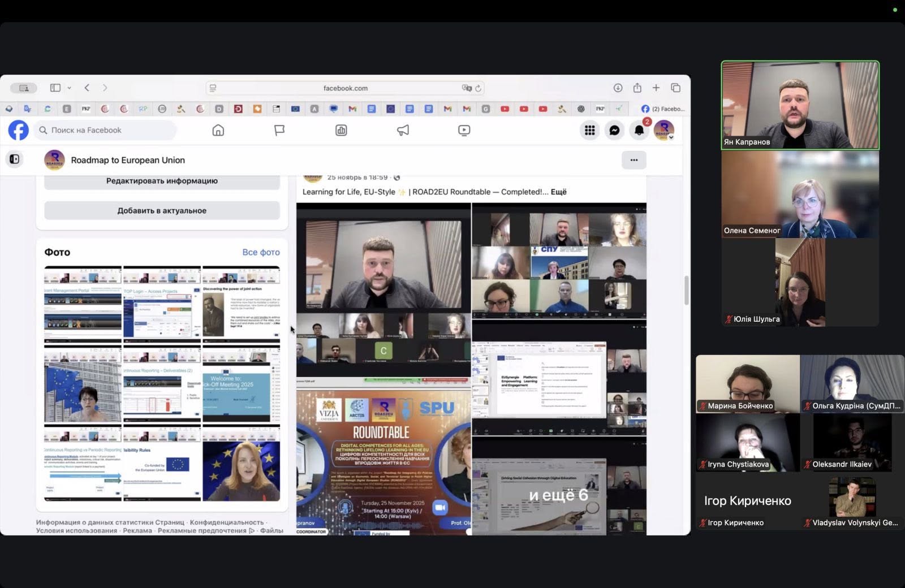Show Safari tab overview

(x=675, y=88)
